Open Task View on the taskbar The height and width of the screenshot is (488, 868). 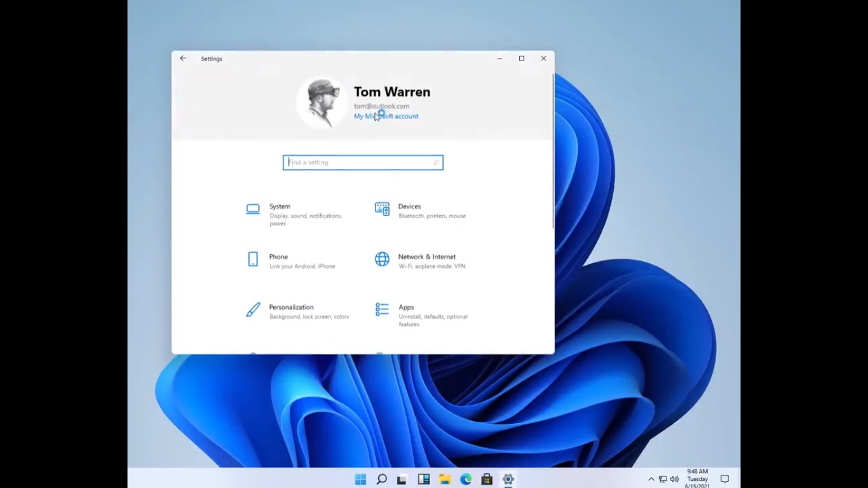[402, 480]
